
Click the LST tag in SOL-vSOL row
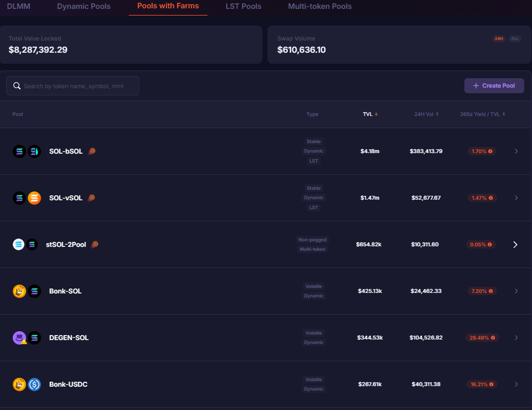pos(313,207)
